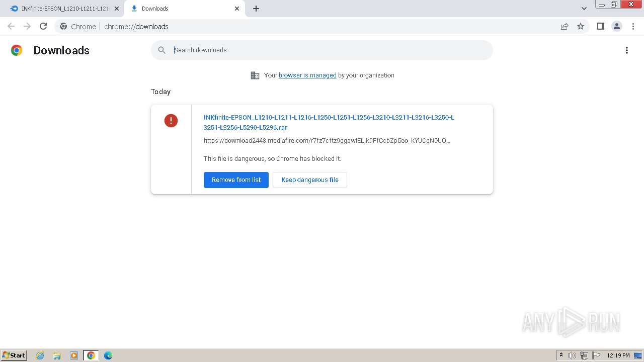Reload the downloads page
Screen dimensions: 644x362
pos(43,26)
